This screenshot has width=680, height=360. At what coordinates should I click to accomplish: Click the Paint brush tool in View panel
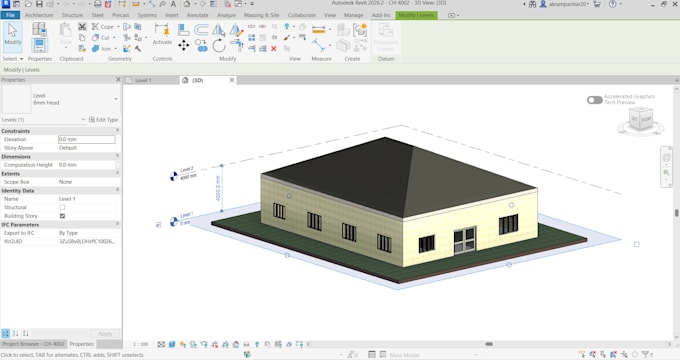coord(287,38)
